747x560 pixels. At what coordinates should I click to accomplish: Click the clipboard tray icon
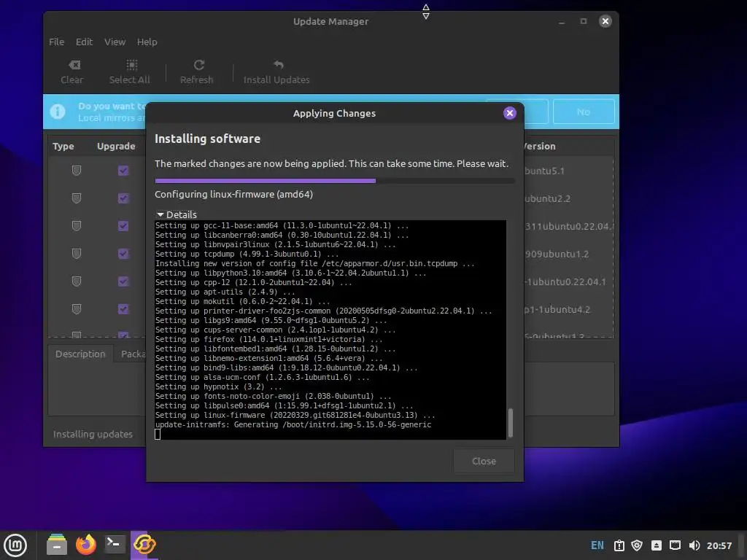click(619, 545)
